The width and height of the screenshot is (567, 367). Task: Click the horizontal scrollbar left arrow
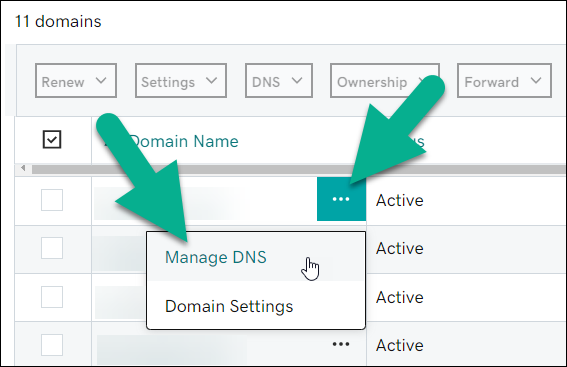[23, 168]
